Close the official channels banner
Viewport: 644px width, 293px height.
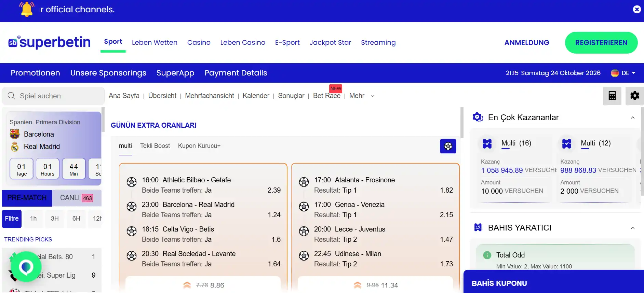[x=636, y=9]
